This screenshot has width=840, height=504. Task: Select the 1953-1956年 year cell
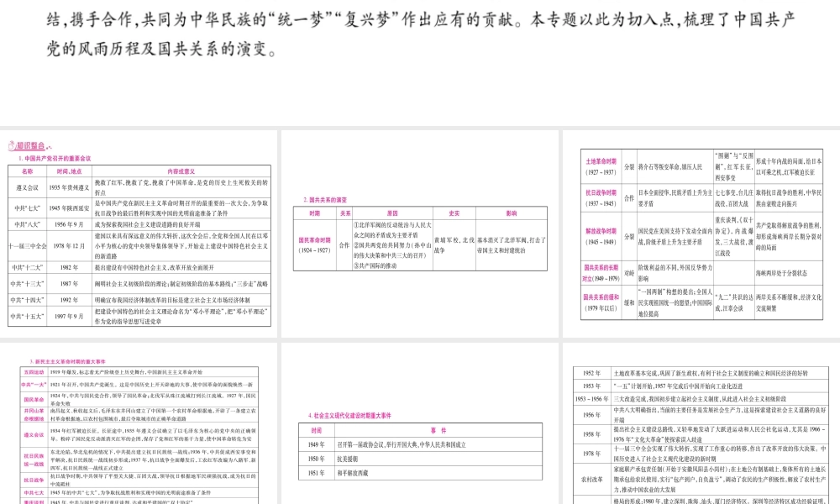[592, 399]
